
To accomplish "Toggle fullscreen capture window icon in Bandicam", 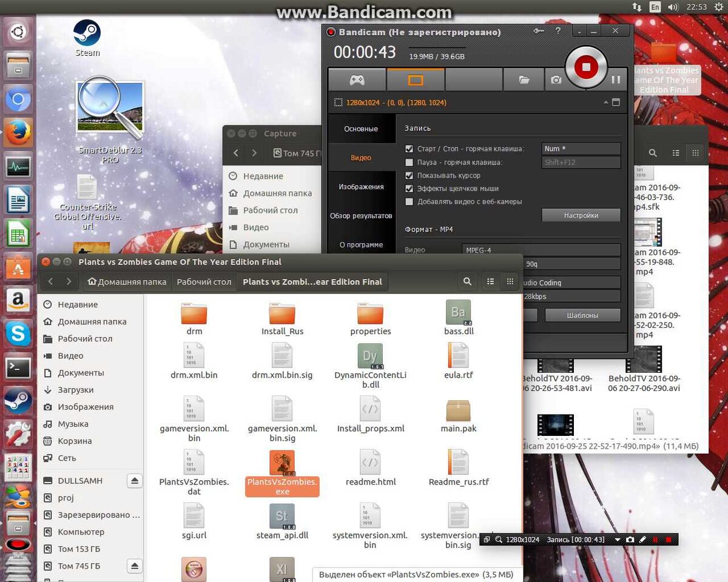I will point(616,102).
